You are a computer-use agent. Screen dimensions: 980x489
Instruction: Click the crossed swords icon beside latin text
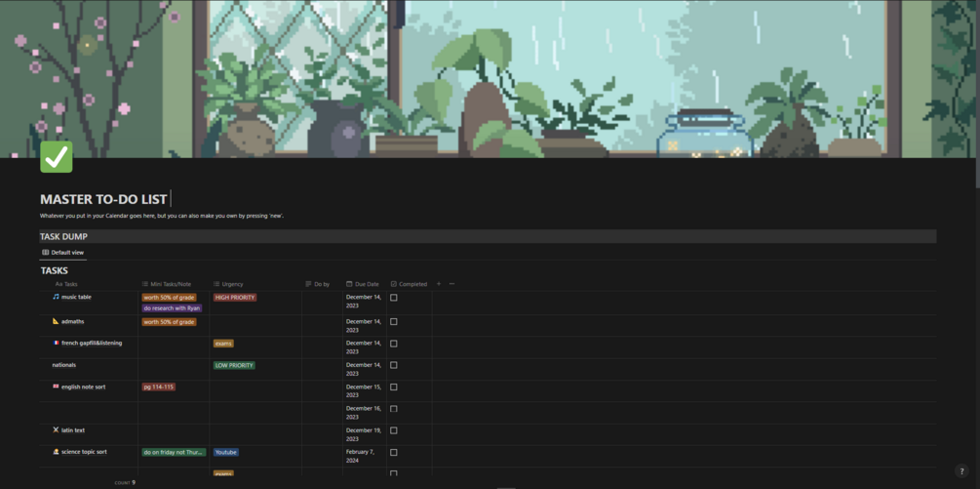56,430
